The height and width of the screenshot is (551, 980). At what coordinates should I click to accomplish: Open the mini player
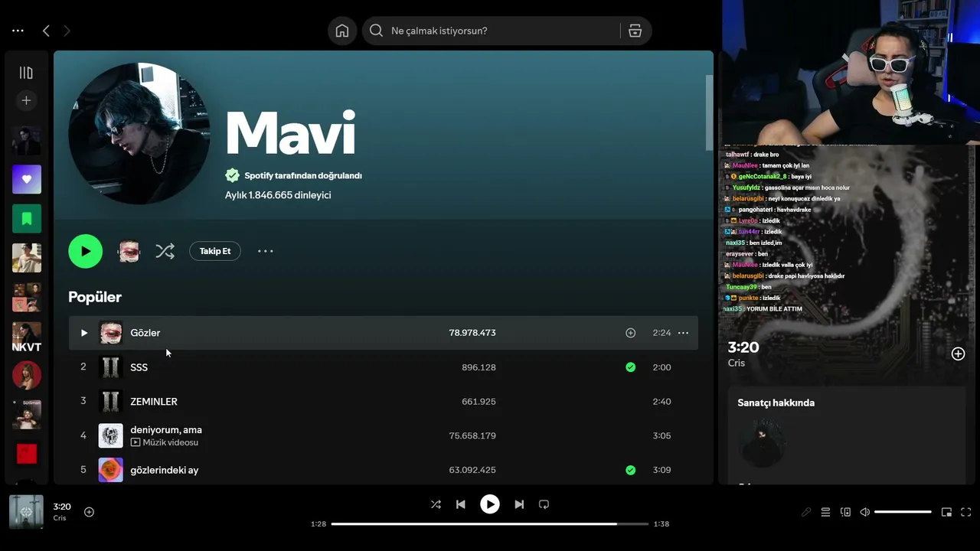coord(946,512)
